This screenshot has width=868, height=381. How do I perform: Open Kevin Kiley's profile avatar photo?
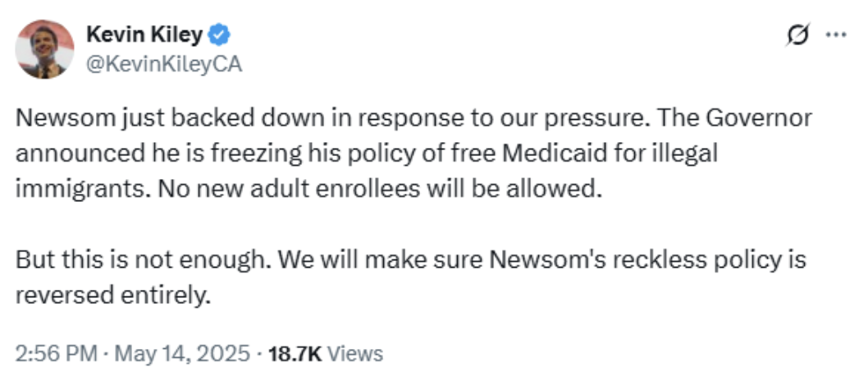pyautogui.click(x=44, y=49)
